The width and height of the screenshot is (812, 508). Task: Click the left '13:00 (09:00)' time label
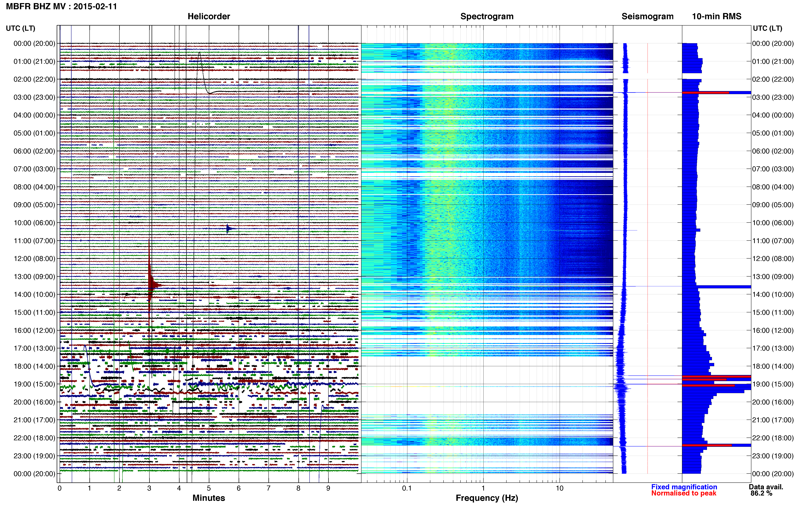click(x=34, y=277)
